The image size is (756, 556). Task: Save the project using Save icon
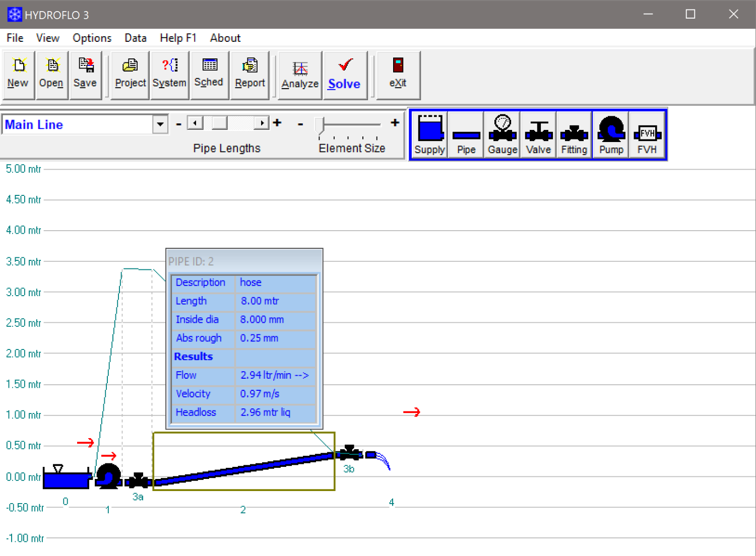pyautogui.click(x=85, y=75)
